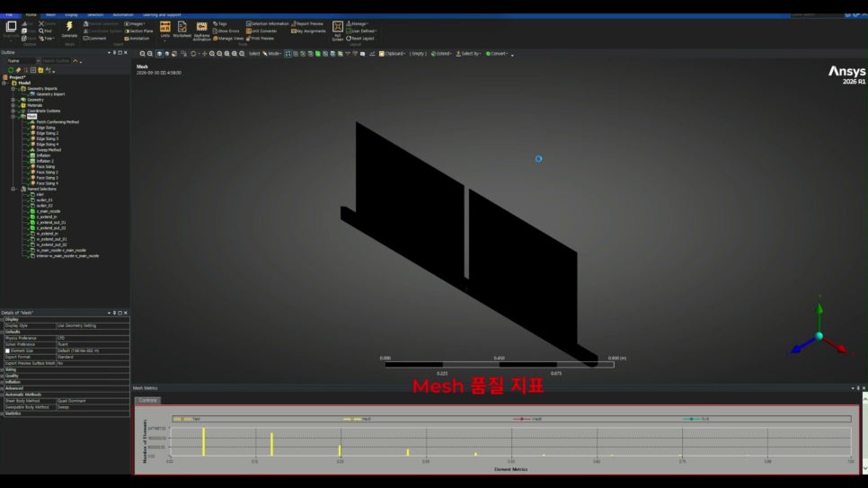
Task: Open Key Assignments tool
Action: 308,31
